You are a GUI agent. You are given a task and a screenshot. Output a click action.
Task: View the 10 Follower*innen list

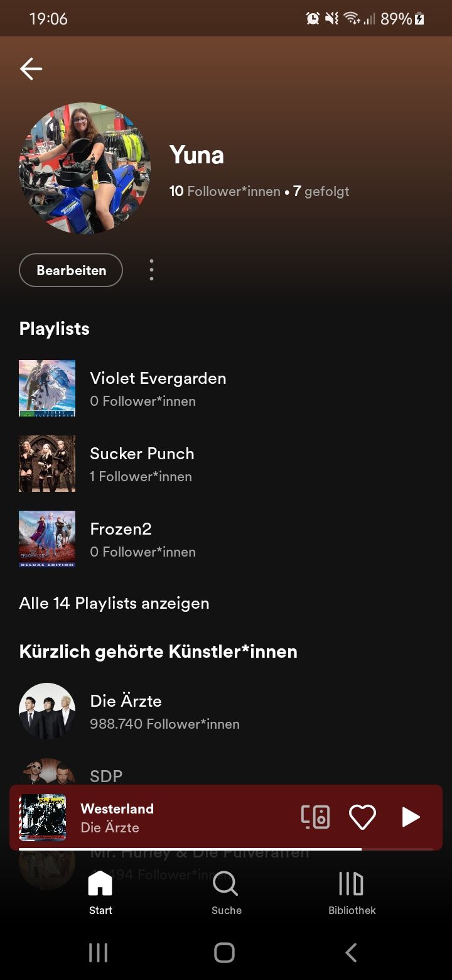pyautogui.click(x=225, y=191)
